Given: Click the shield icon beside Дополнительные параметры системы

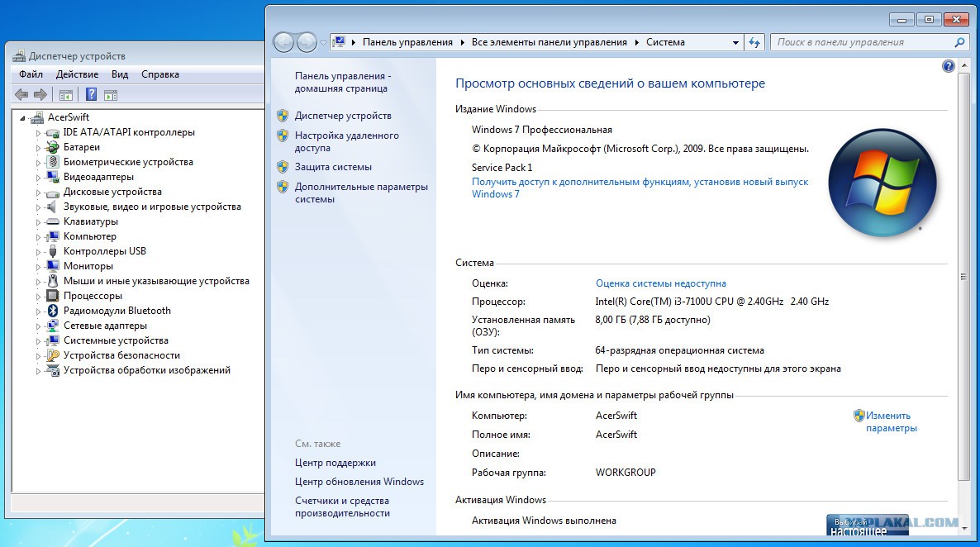Looking at the screenshot, I should [x=283, y=187].
